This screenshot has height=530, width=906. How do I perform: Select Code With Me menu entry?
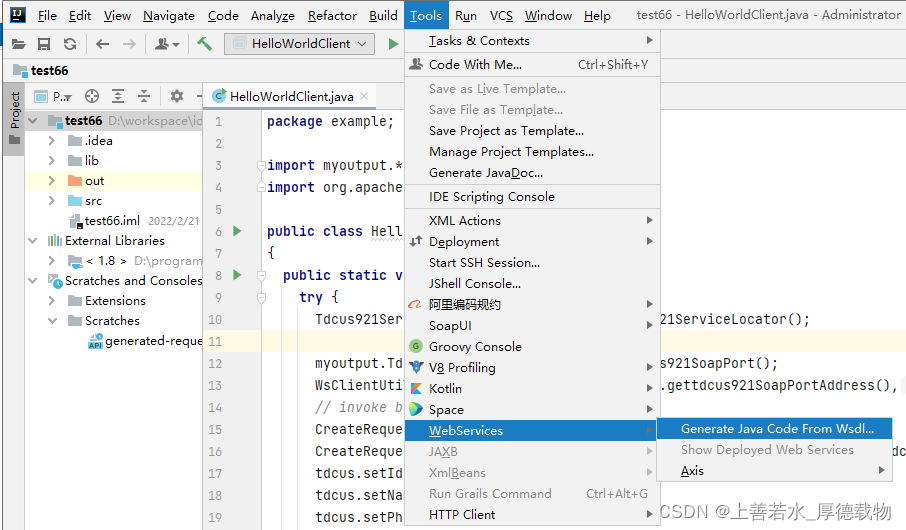coord(532,65)
